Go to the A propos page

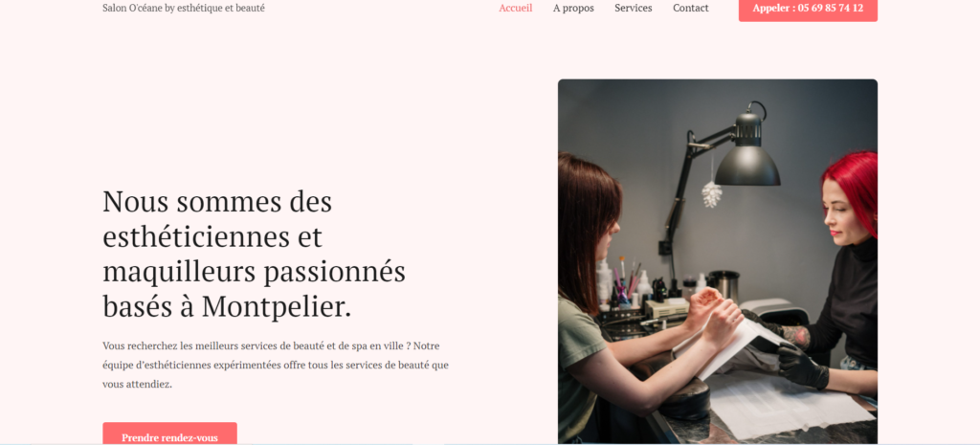(x=573, y=8)
